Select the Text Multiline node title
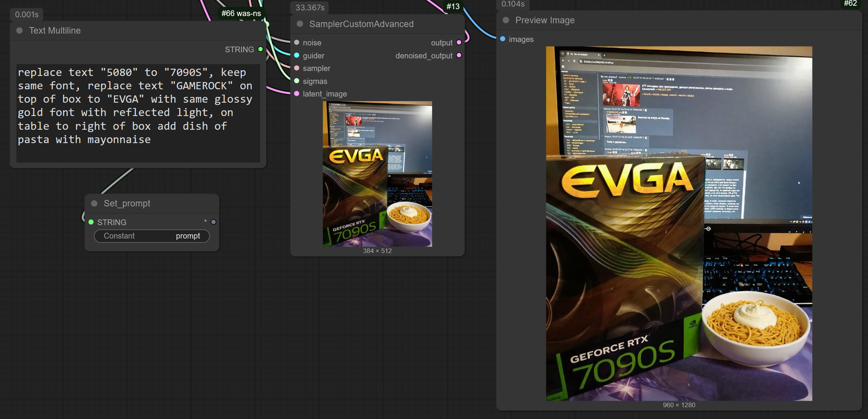Viewport: 868px width, 419px height. (x=55, y=31)
